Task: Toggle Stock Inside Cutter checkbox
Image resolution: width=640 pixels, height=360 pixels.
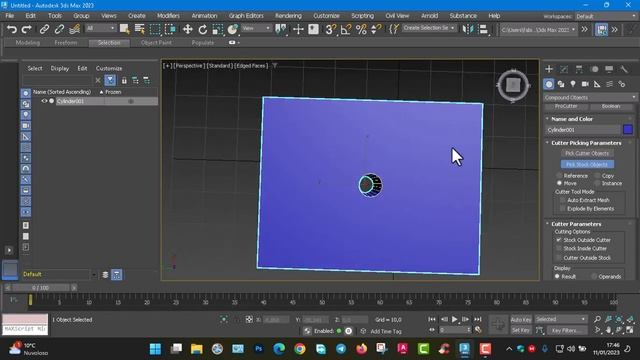Action: click(x=559, y=249)
